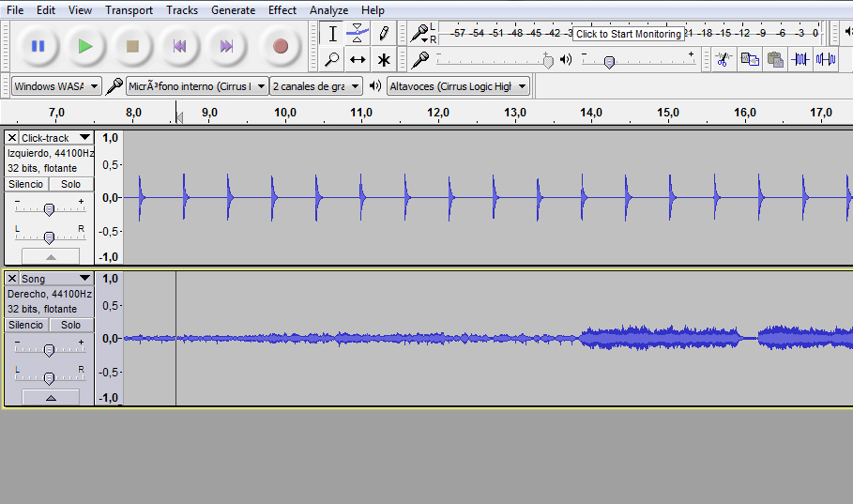Open the File menu
The width and height of the screenshot is (853, 504).
click(15, 9)
